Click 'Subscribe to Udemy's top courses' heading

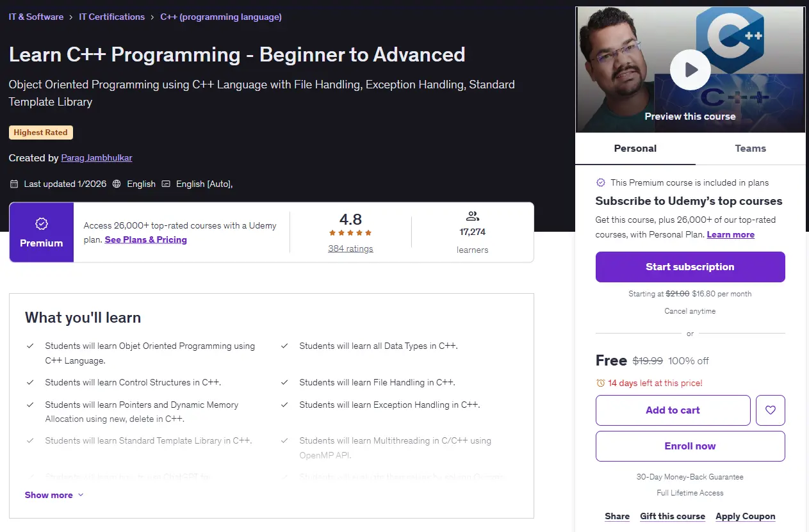click(689, 201)
